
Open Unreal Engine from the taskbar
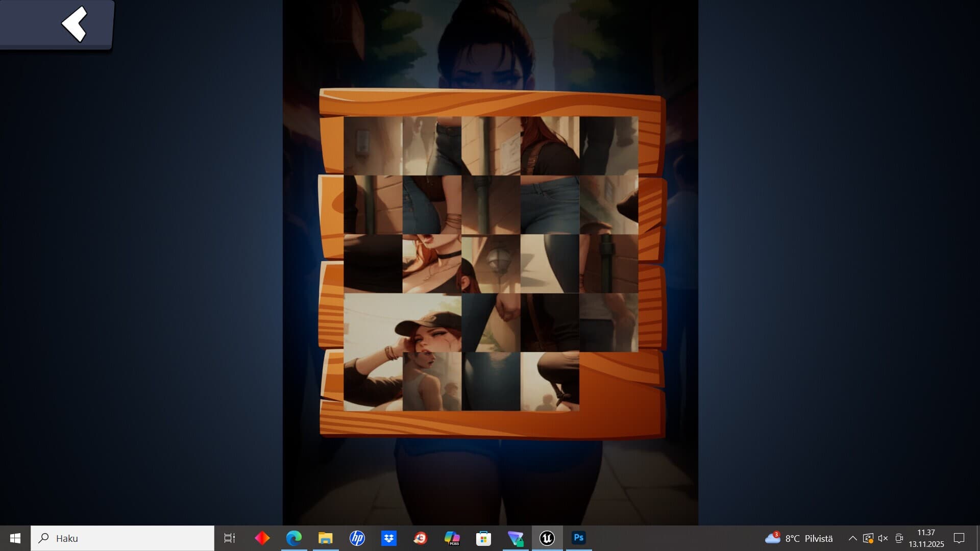547,538
